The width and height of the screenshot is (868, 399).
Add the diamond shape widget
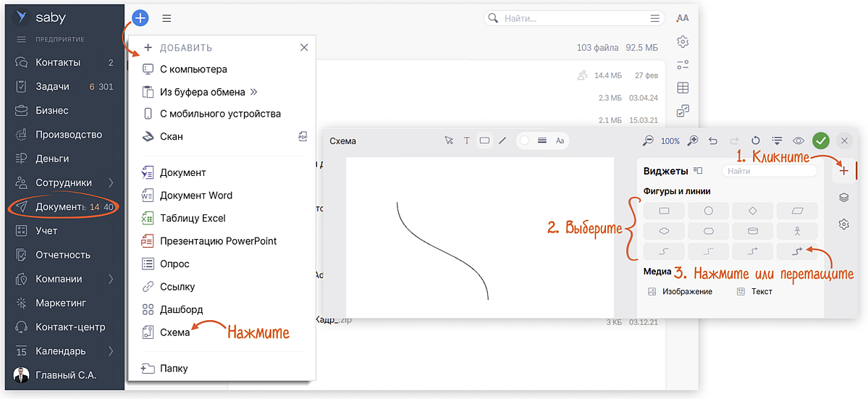tap(752, 211)
